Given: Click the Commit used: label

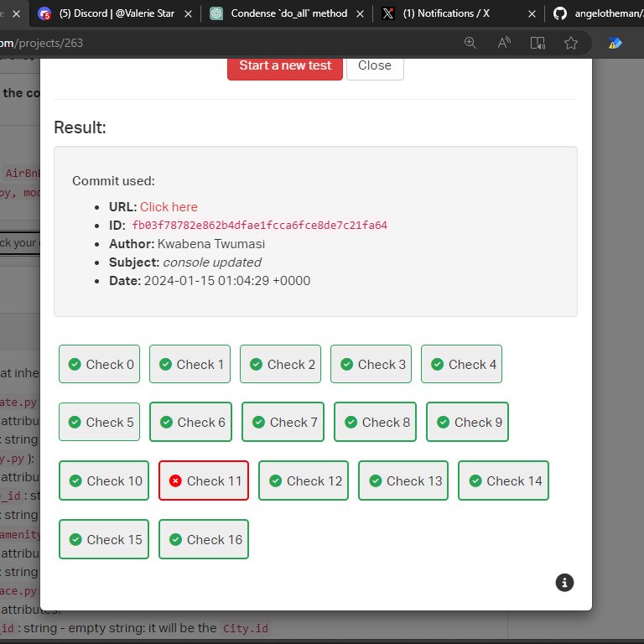Looking at the screenshot, I should 113,181.
